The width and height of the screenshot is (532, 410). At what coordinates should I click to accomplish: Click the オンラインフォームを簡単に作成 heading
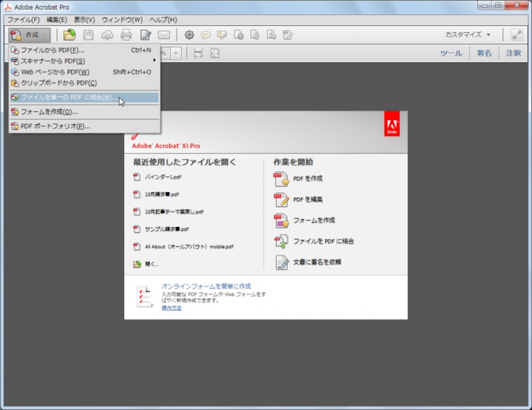tap(206, 286)
